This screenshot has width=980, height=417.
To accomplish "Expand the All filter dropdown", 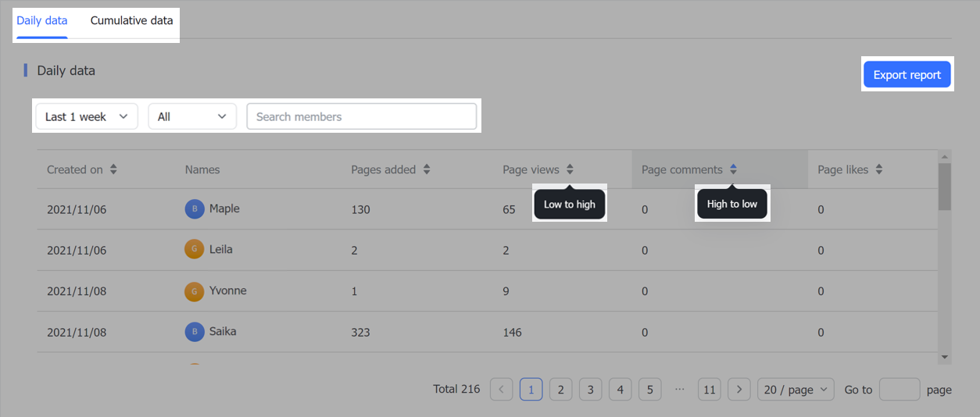I will [192, 116].
